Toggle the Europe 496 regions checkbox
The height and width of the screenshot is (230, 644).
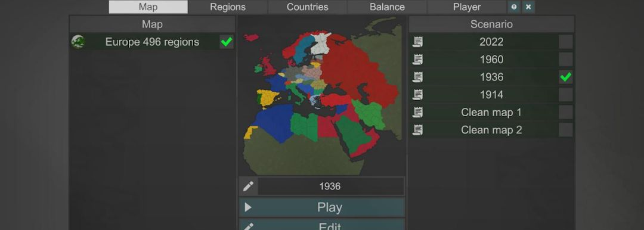click(227, 42)
